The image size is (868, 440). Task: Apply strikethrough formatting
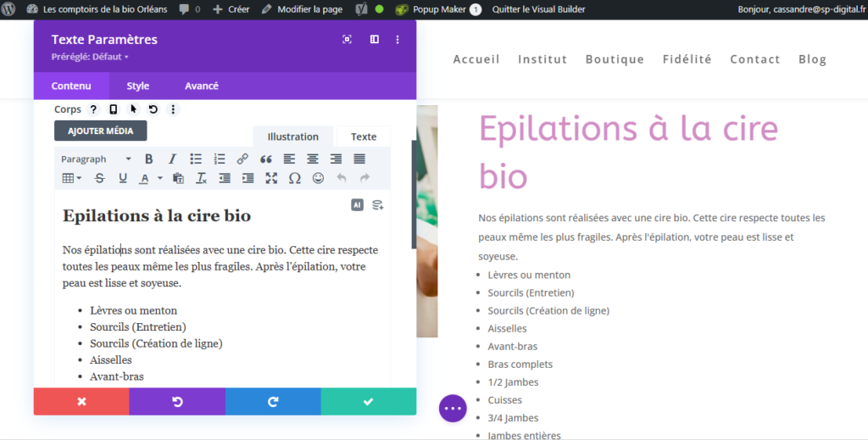[100, 178]
